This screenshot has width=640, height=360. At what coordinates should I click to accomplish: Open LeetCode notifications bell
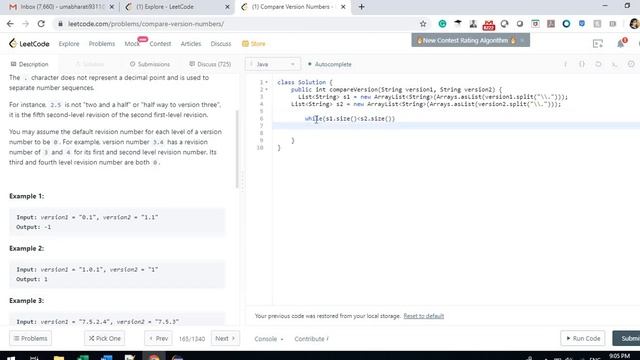[x=621, y=43]
